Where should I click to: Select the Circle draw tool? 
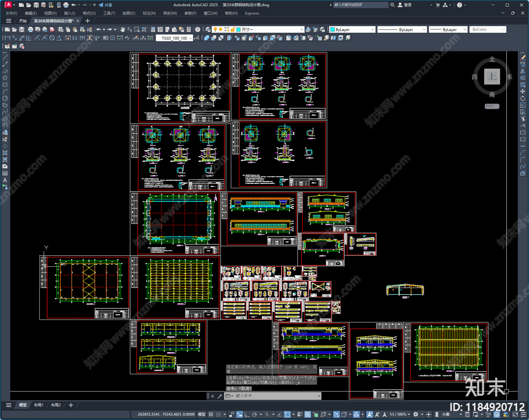point(5,98)
